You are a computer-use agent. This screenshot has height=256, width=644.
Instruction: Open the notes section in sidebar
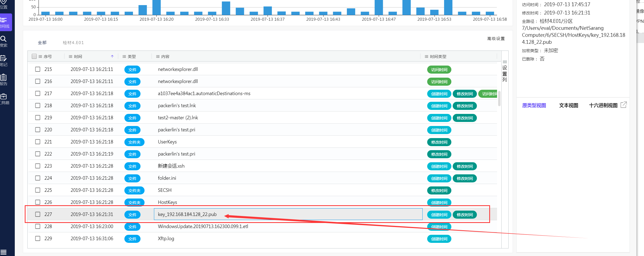click(x=4, y=61)
